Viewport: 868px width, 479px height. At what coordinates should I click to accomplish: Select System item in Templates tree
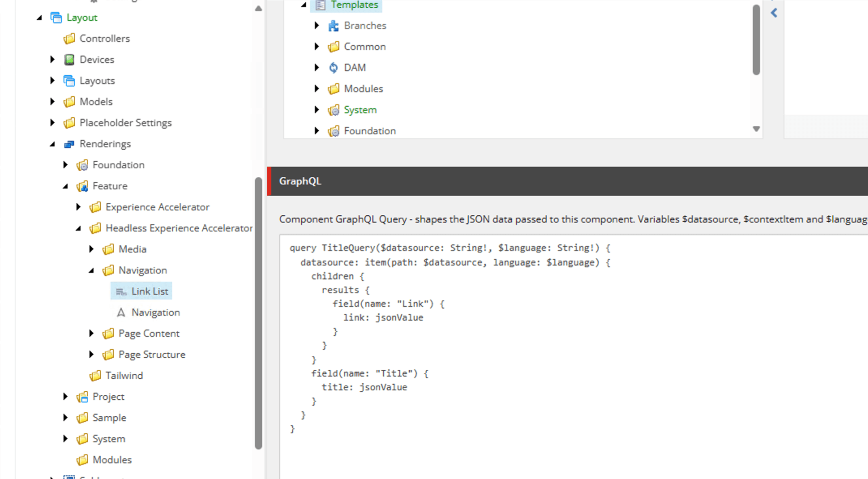[360, 110]
